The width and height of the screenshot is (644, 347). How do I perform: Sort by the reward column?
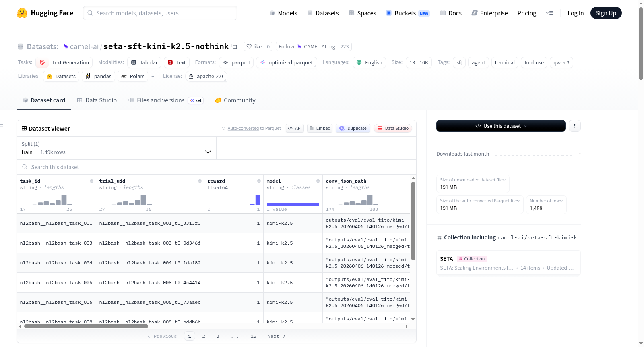259,181
